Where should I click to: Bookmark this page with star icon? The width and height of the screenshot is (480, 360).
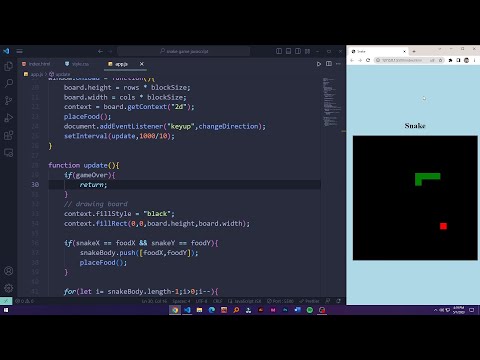440,60
